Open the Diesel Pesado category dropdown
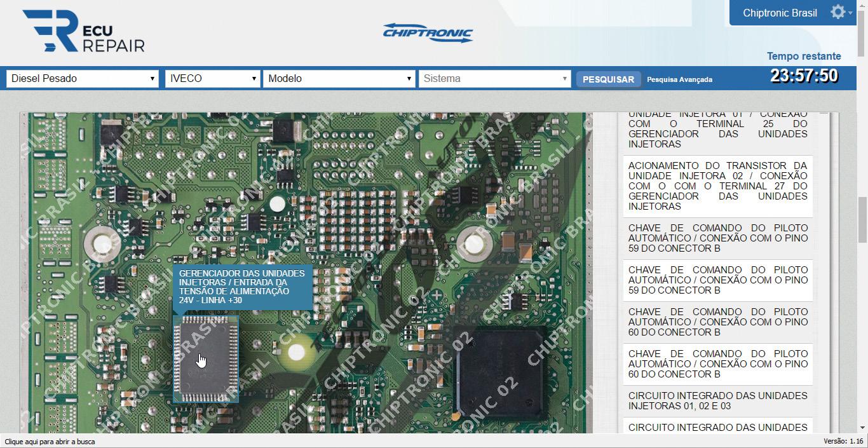The width and height of the screenshot is (868, 448). 83,79
